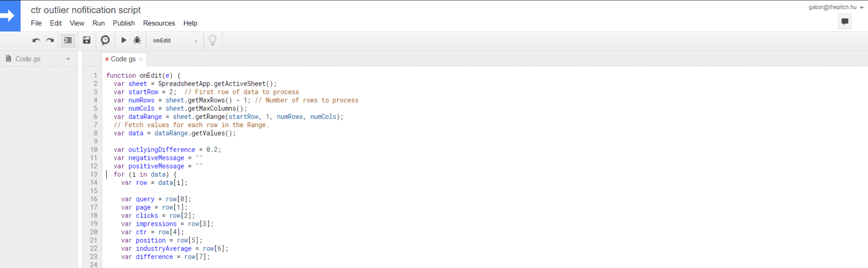
Task: Rename the project title 'ctr outlier nofitication script'
Action: tap(86, 10)
